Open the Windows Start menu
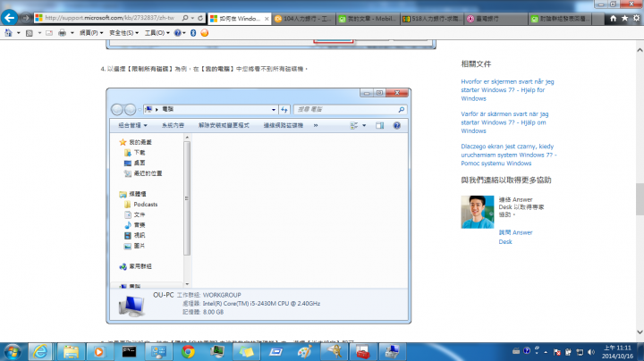 point(13,352)
